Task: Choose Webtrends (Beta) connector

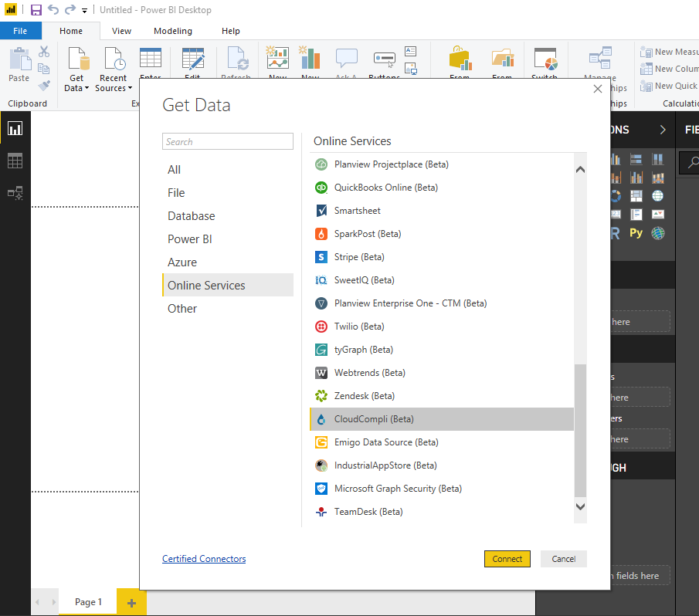Action: tap(442, 373)
